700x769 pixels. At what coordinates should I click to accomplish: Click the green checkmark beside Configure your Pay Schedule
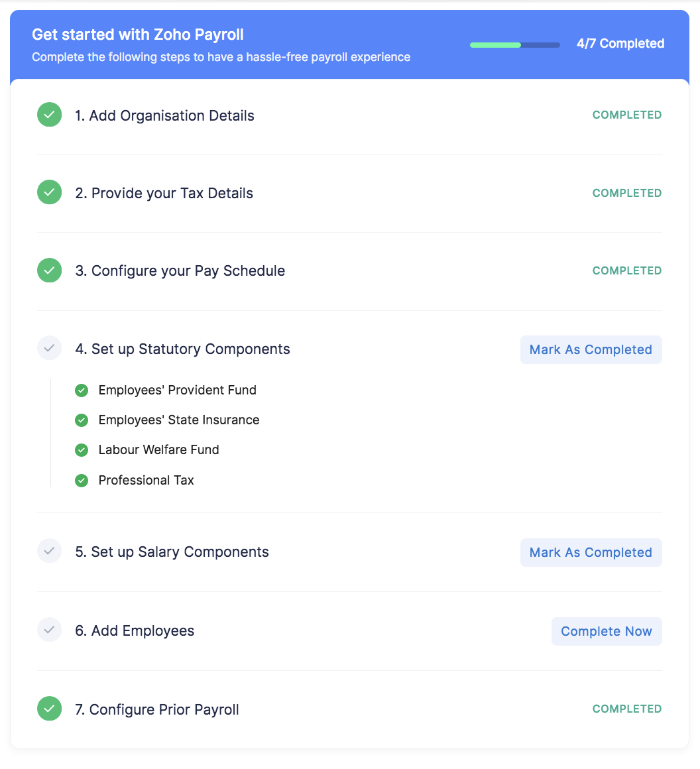49,270
